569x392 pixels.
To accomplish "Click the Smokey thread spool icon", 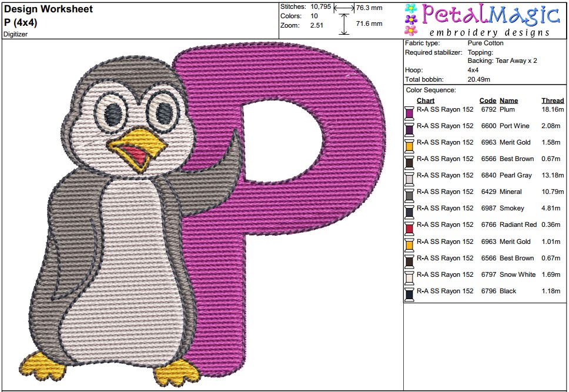I will pyautogui.click(x=409, y=212).
